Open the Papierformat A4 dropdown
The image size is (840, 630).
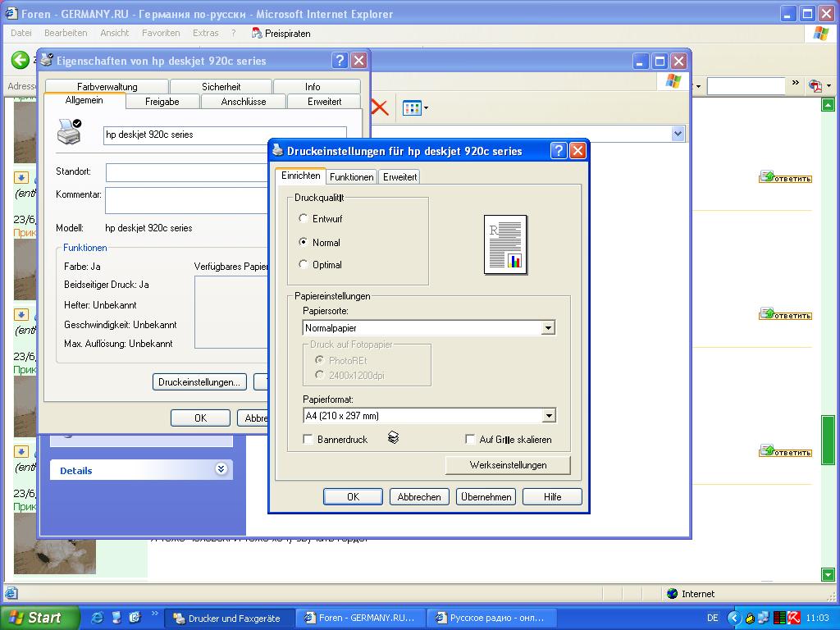click(x=548, y=416)
